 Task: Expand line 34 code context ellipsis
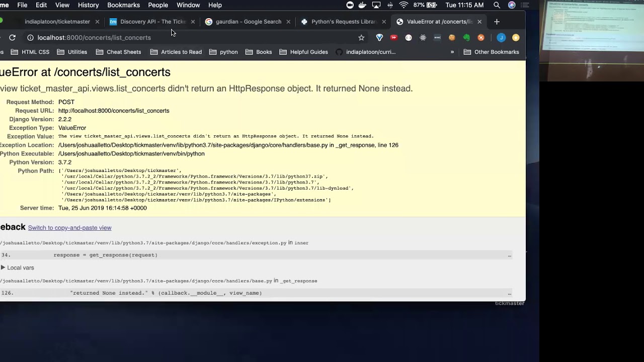[x=509, y=255]
